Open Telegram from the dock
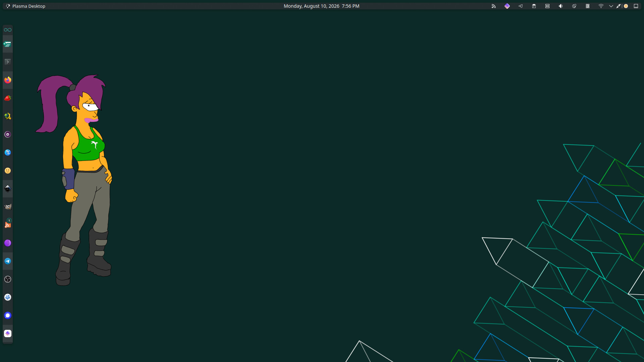This screenshot has width=644, height=362. point(8,261)
